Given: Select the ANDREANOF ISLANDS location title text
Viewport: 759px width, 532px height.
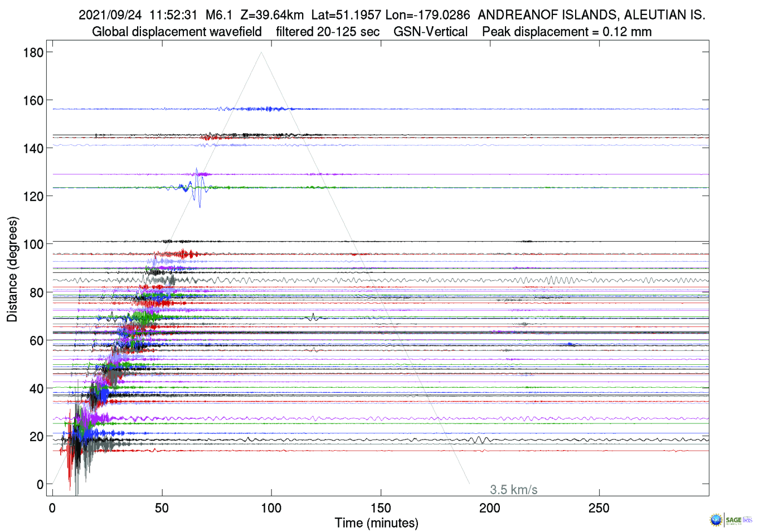Looking at the screenshot, I should coord(591,15).
